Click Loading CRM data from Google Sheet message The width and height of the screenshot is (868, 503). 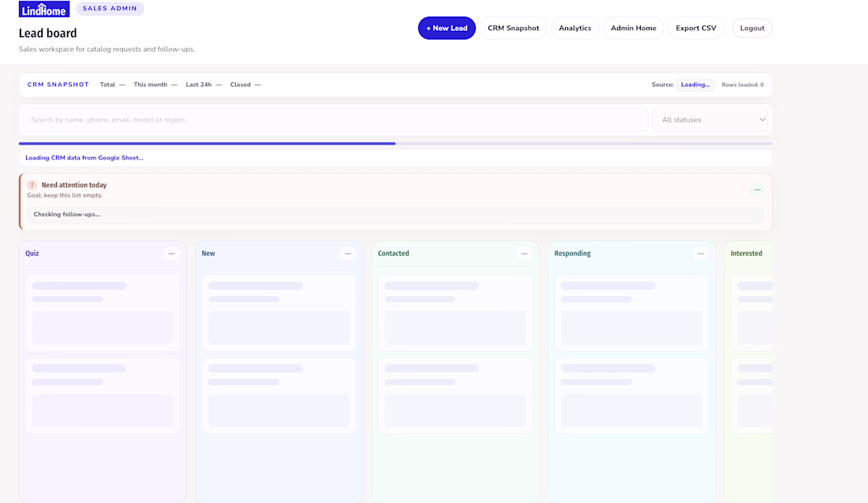[x=84, y=158]
